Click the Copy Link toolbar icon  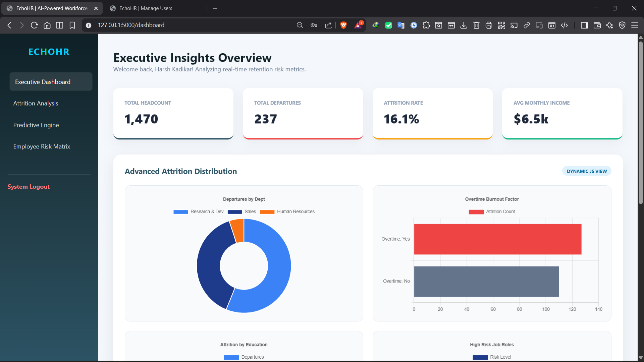[526, 25]
